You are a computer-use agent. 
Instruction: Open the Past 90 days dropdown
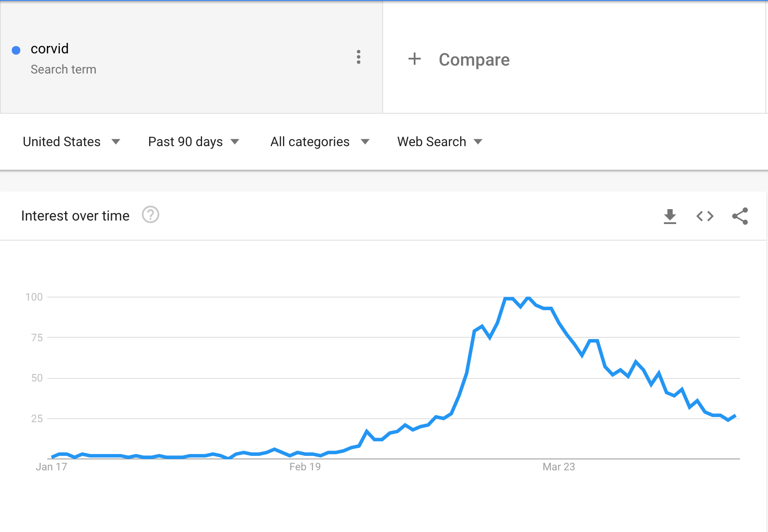click(x=193, y=142)
